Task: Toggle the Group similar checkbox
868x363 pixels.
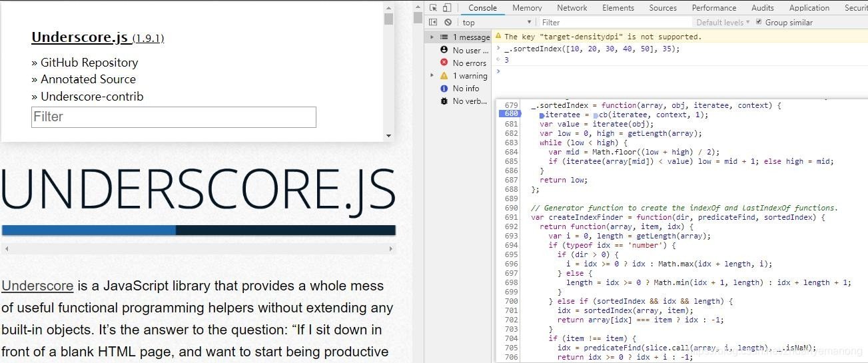Action: pos(758,22)
